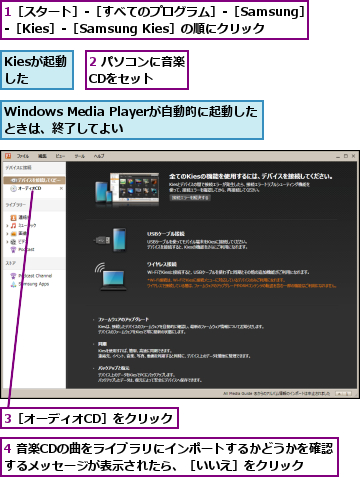The height and width of the screenshot is (477, 360).
Task: Maximize the Kies window
Action: point(346,156)
